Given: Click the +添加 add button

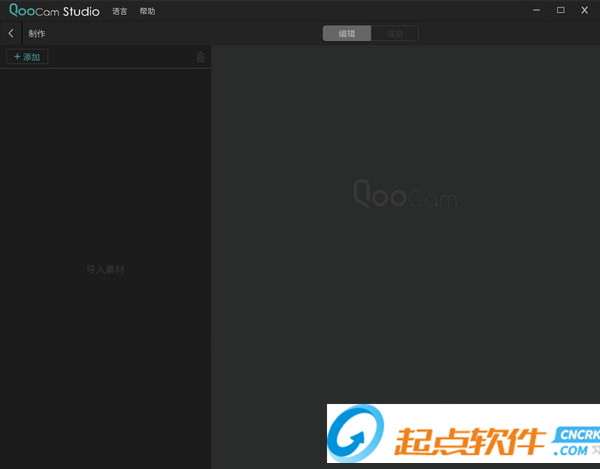Looking at the screenshot, I should coord(27,57).
